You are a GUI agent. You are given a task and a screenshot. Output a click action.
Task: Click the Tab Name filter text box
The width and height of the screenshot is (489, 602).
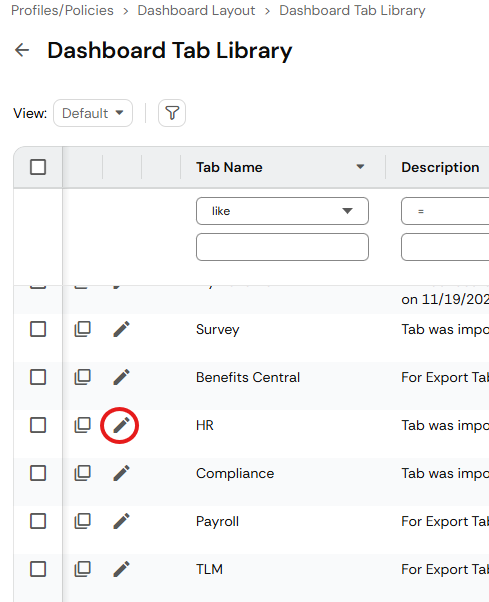tap(282, 247)
